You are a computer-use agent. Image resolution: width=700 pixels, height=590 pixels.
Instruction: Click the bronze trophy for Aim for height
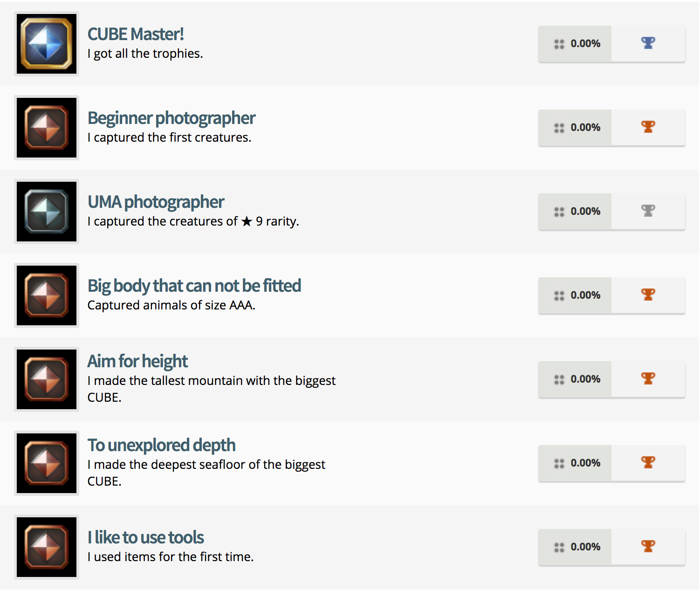(x=648, y=379)
